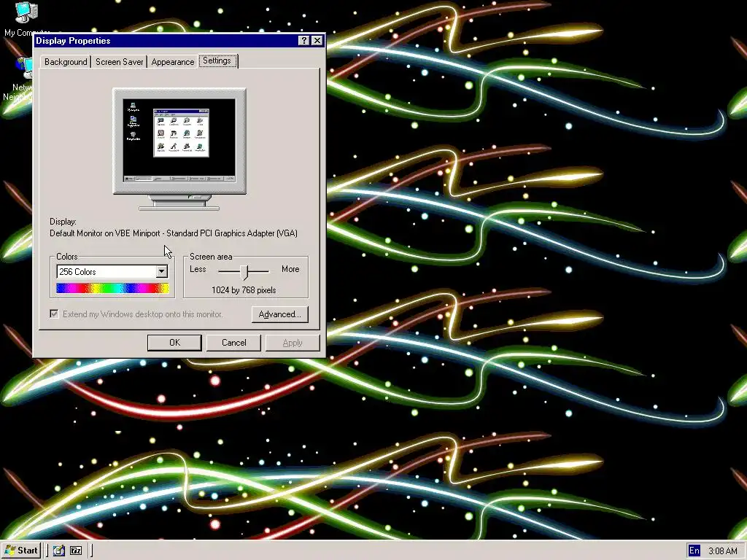Click the Default Monitor on VBE Miniport text

174,233
